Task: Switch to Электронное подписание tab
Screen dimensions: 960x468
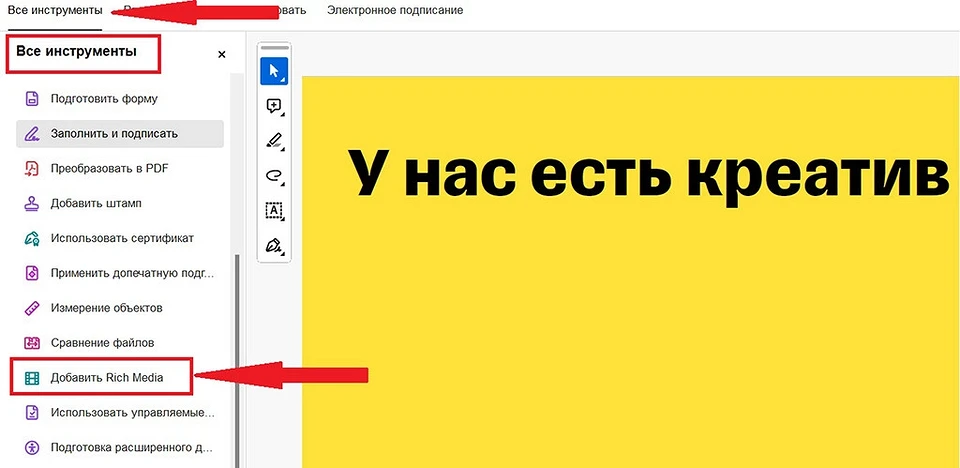Action: click(395, 10)
